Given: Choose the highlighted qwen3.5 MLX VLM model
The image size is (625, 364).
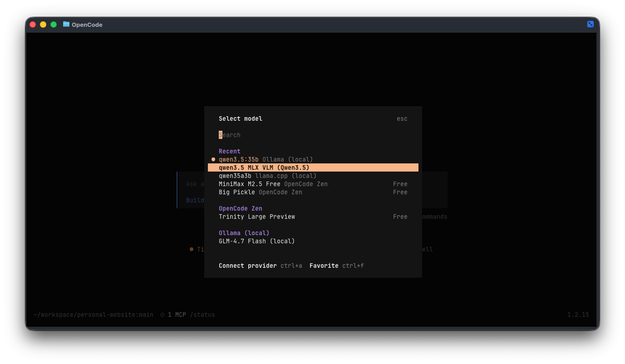Looking at the screenshot, I should [x=264, y=167].
